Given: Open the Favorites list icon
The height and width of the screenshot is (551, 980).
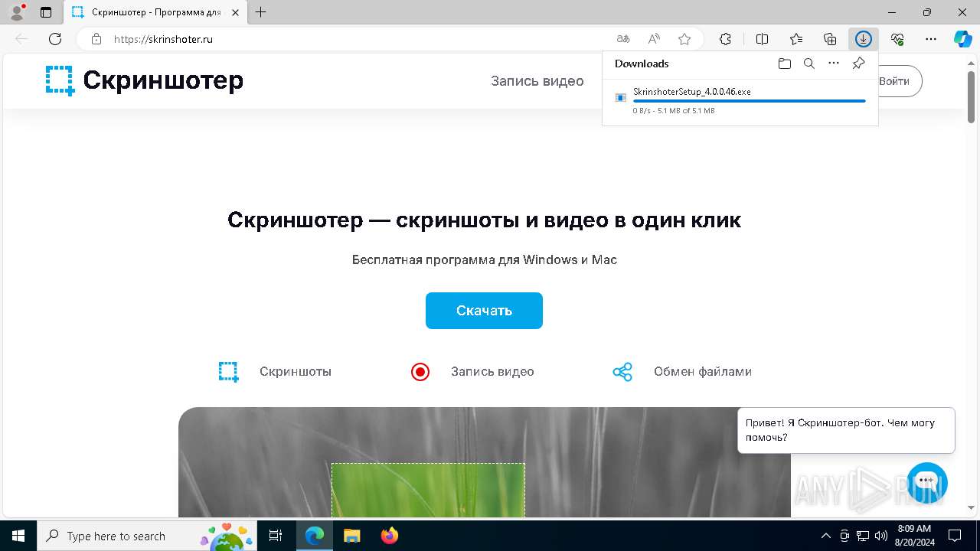Looking at the screenshot, I should point(796,39).
